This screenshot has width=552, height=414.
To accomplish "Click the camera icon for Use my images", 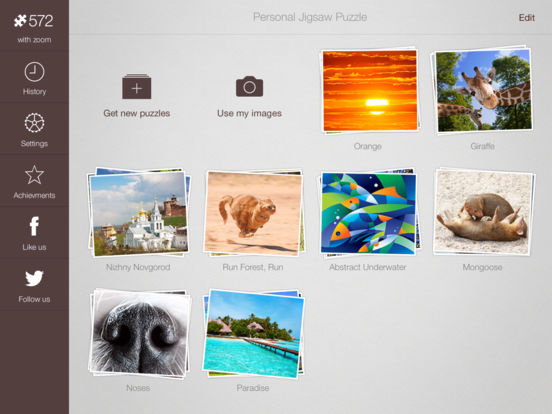I will click(249, 86).
